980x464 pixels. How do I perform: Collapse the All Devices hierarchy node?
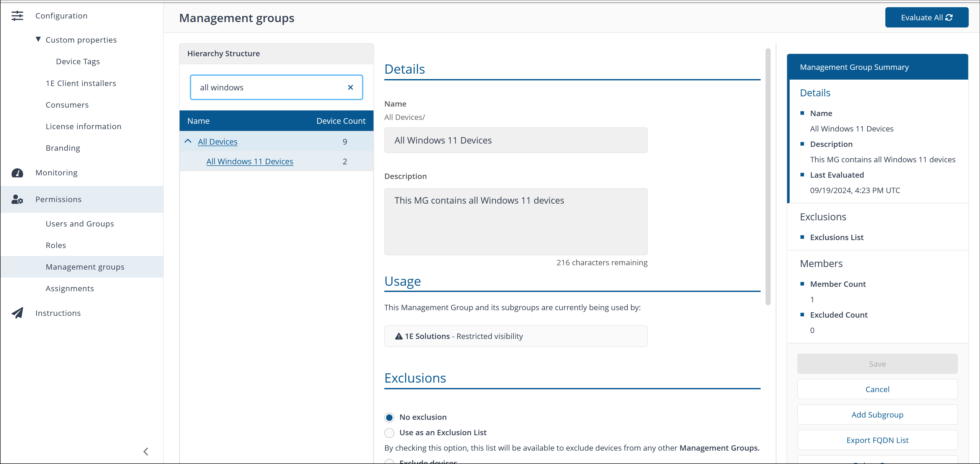point(188,141)
